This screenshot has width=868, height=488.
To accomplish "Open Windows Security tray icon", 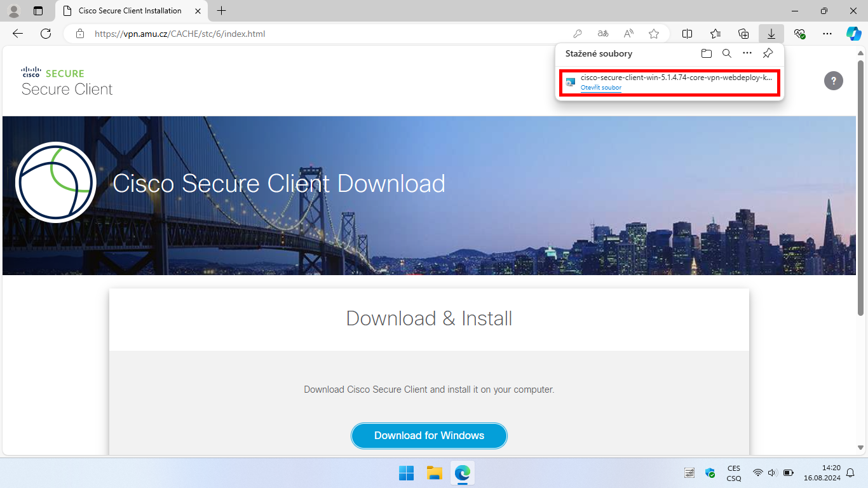I will [710, 473].
